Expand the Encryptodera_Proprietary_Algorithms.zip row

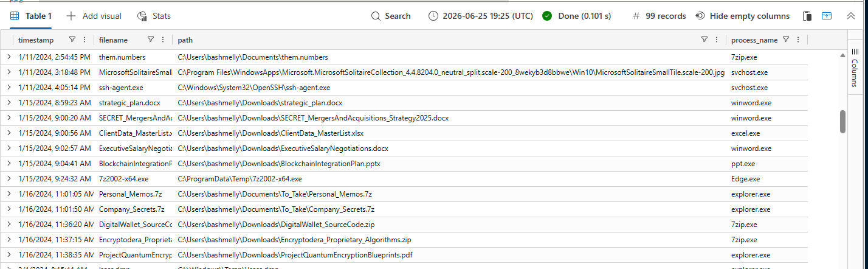[x=9, y=240]
